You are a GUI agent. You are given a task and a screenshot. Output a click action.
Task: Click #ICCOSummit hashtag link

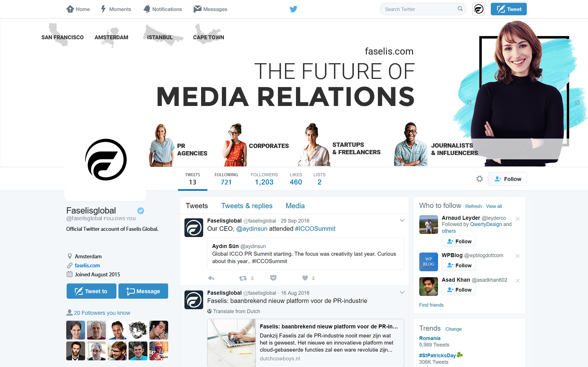pos(315,228)
